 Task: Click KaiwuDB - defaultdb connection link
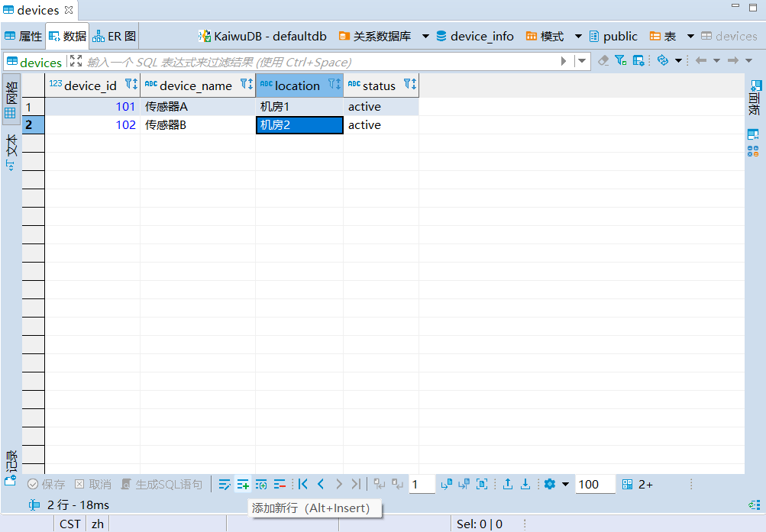(263, 37)
